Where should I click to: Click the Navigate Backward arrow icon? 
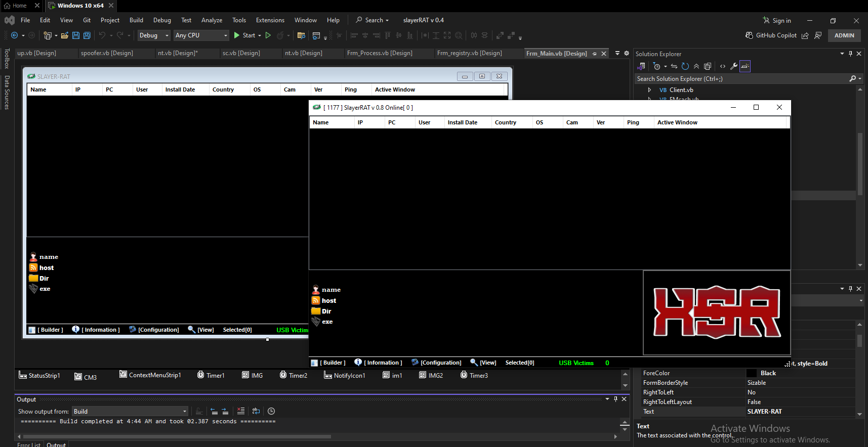[x=14, y=35]
